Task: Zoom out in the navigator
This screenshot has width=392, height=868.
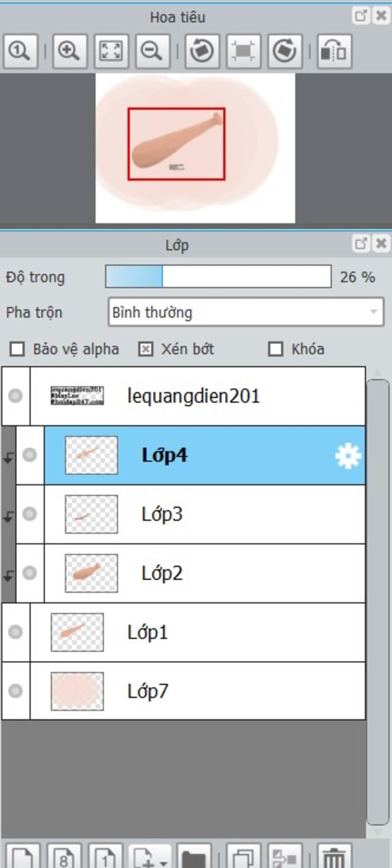Action: click(152, 51)
